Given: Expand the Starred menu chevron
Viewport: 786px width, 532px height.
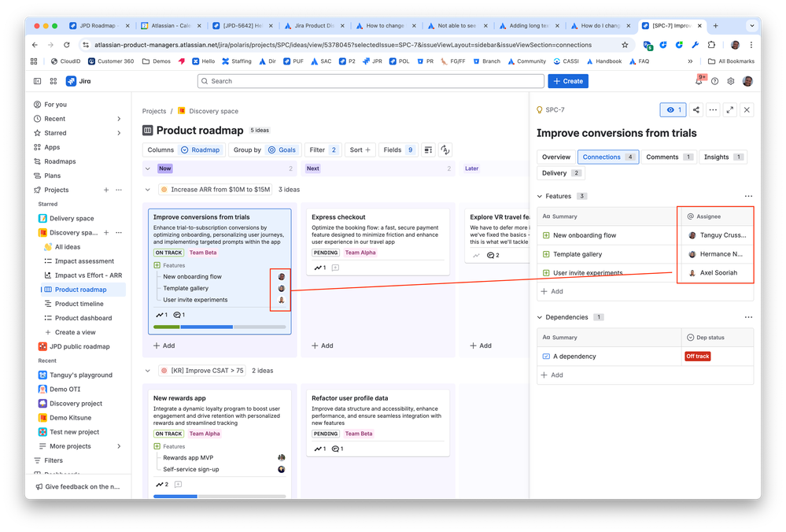Looking at the screenshot, I should pyautogui.click(x=119, y=133).
